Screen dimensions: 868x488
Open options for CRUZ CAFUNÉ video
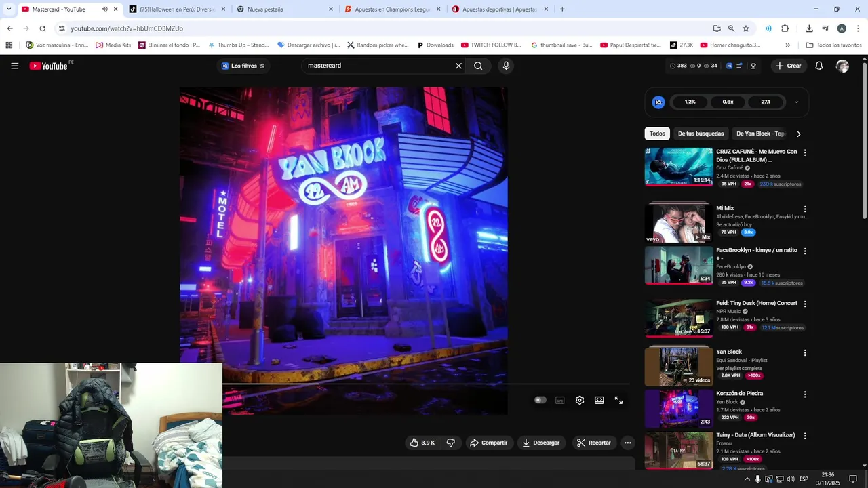click(x=805, y=152)
